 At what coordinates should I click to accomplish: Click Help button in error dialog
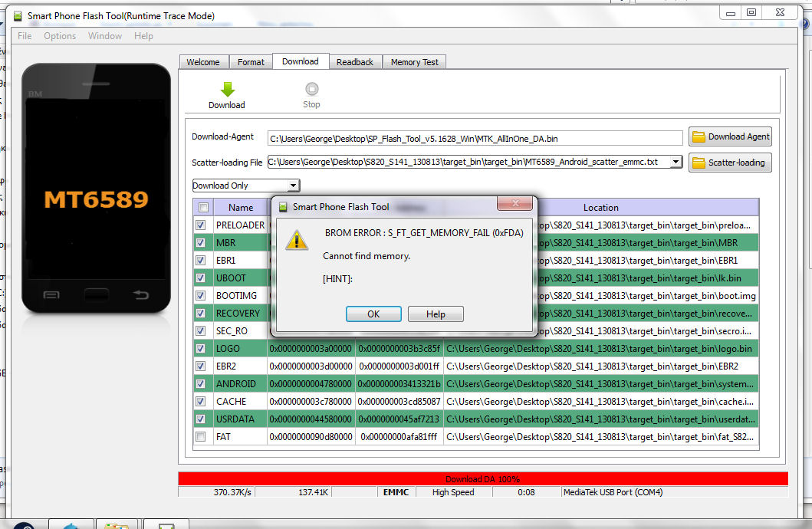[436, 314]
